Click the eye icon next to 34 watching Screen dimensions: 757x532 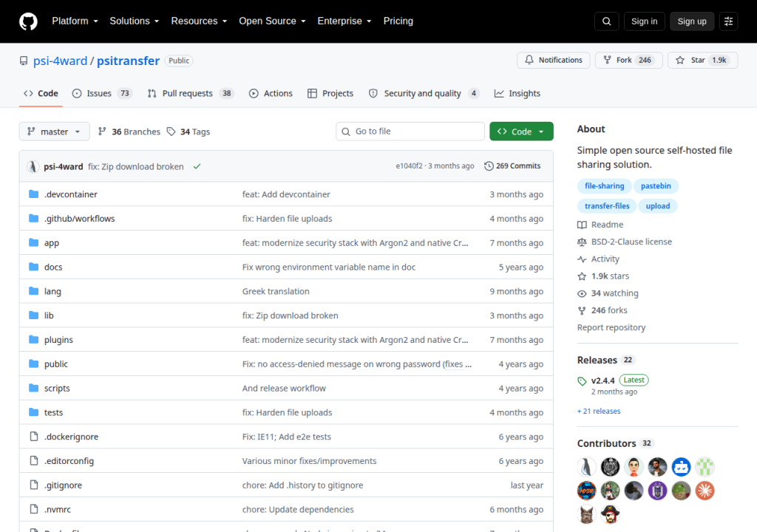point(582,293)
